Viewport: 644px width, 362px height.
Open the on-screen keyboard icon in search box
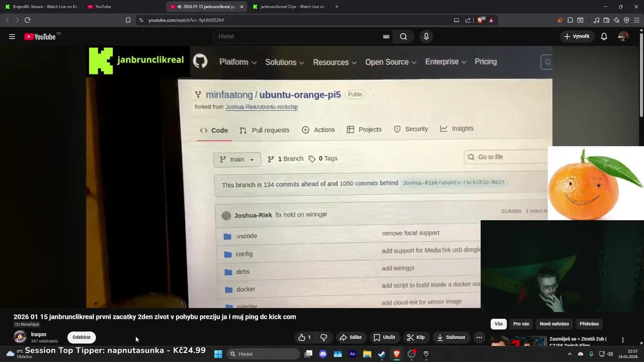[x=386, y=36]
